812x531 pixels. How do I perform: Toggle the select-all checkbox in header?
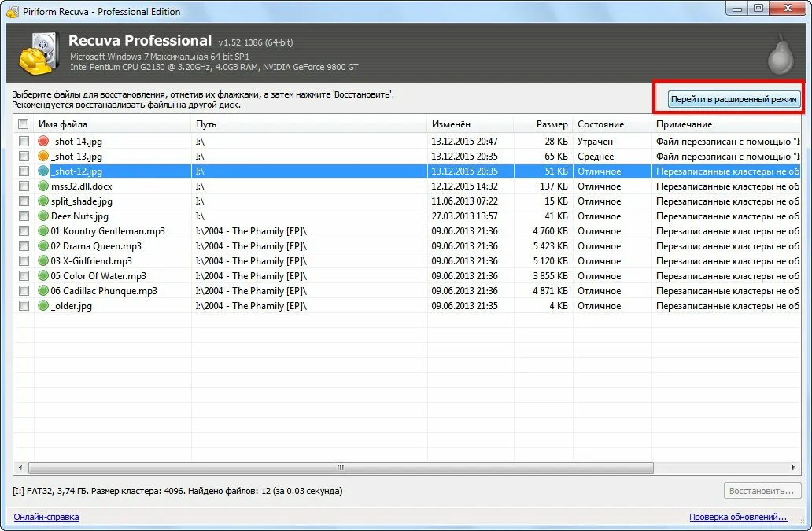24,124
